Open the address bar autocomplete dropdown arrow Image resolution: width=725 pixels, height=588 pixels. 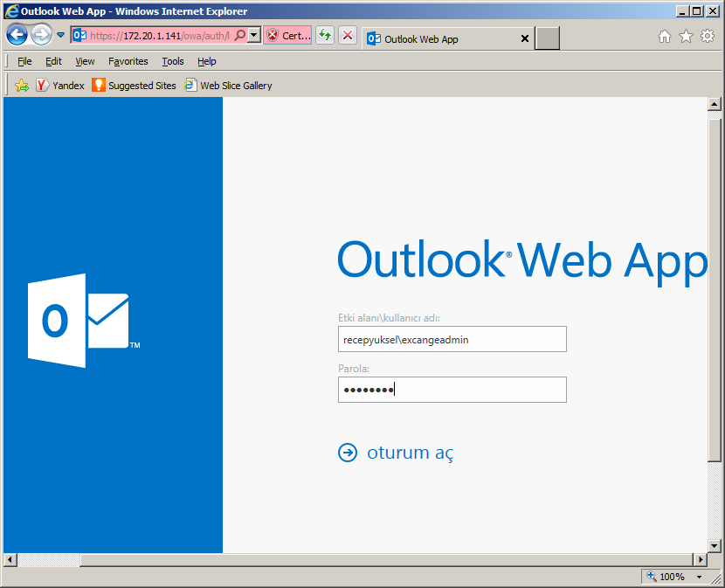tap(254, 35)
